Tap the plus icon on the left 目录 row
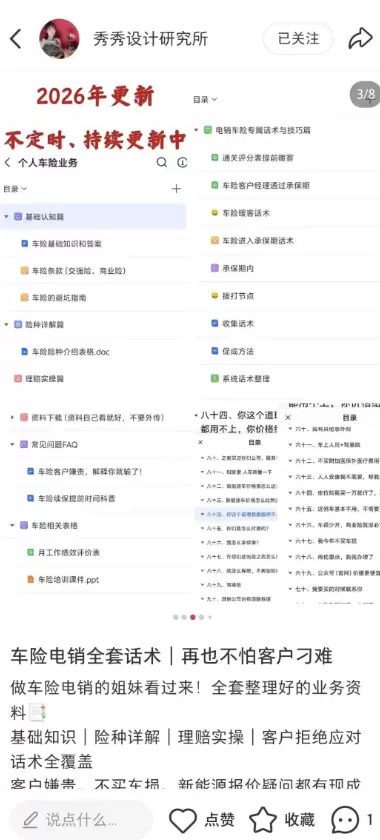Image resolution: width=380 pixels, height=840 pixels. pos(176,189)
